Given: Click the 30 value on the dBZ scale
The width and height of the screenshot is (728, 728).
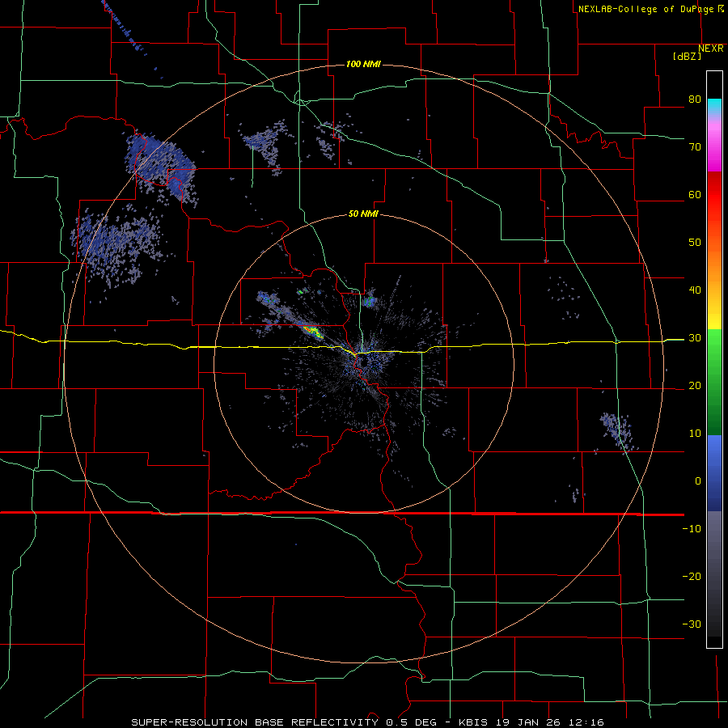Looking at the screenshot, I should (695, 338).
